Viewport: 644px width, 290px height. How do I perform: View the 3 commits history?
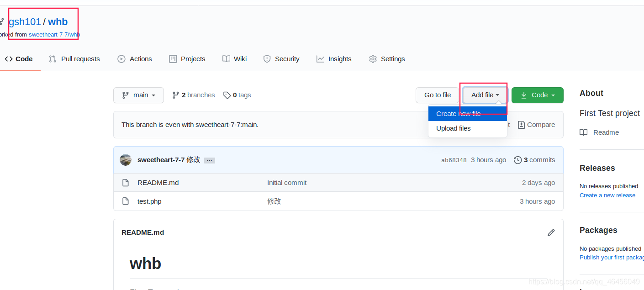534,160
